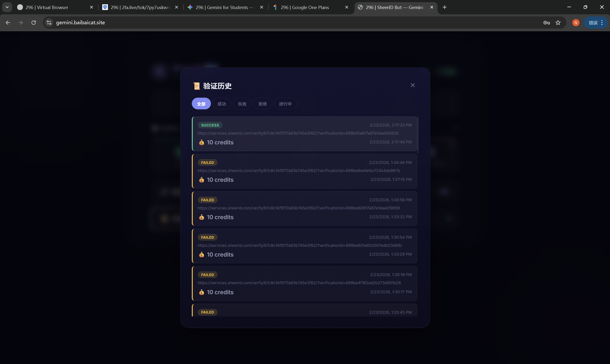This screenshot has width=610, height=364.
Task: Filter history by 成功 status
Action: tap(222, 104)
